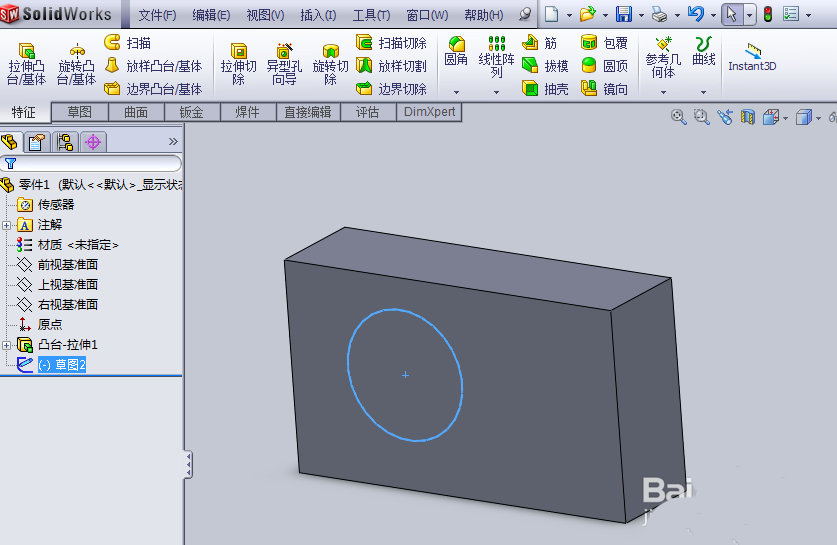Open the dropdown arrow beside New
Image resolution: width=837 pixels, height=545 pixels.
[x=569, y=15]
